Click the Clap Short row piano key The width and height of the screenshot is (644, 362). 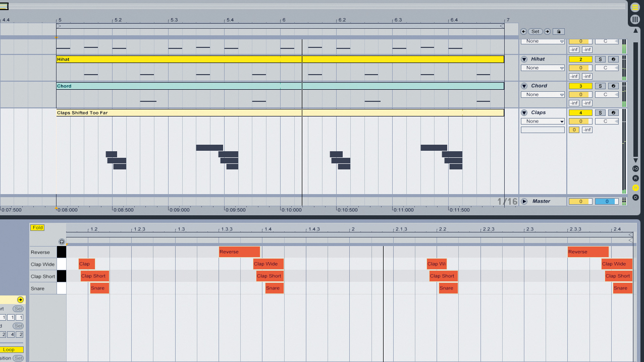click(x=62, y=276)
